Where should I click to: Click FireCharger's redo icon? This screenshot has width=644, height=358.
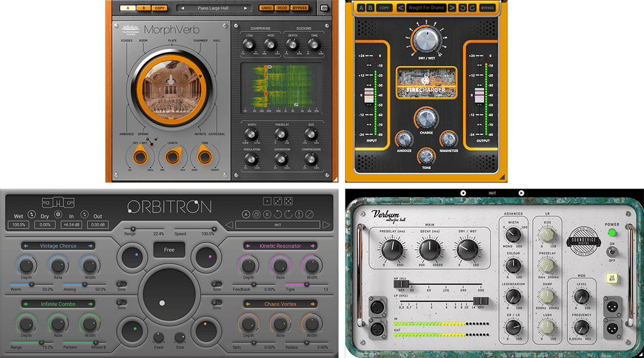472,8
